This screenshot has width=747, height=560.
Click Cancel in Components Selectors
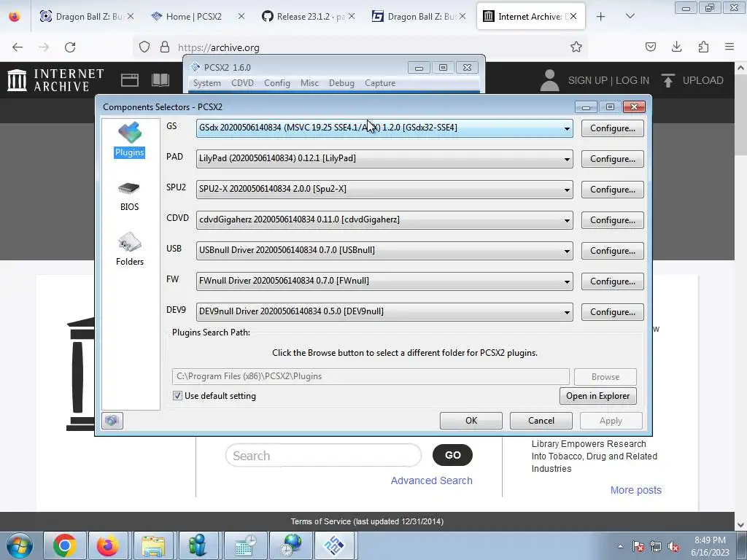(541, 421)
